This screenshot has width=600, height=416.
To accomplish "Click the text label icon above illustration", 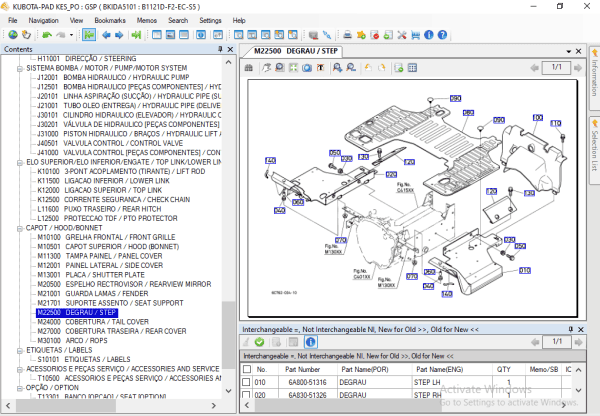I will 320,68.
